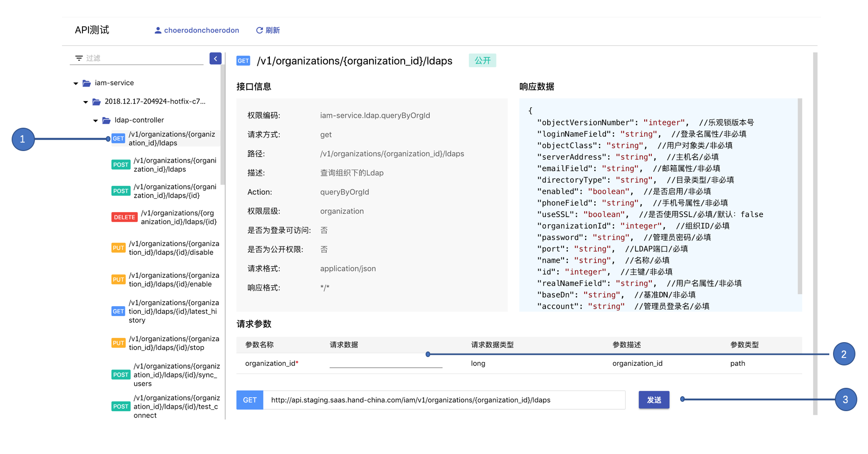Collapse the 2018.12.17-204924-hotfix version arrow
Screen dimensions: 868x454
point(85,102)
